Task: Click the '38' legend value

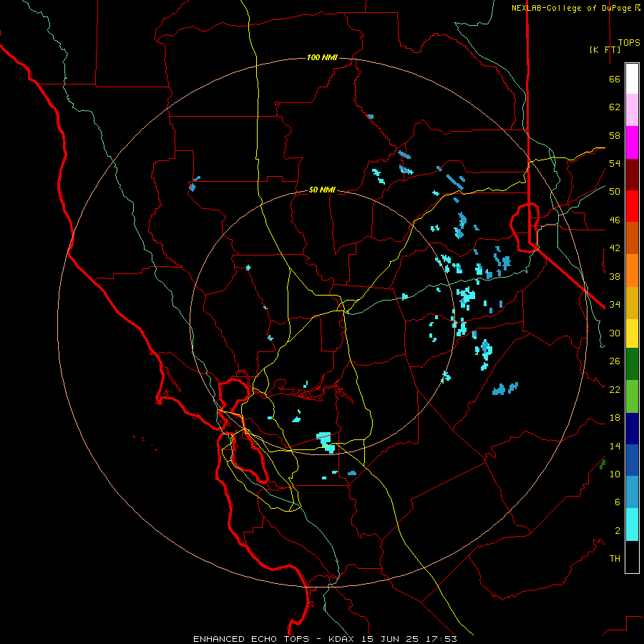Action: [615, 276]
